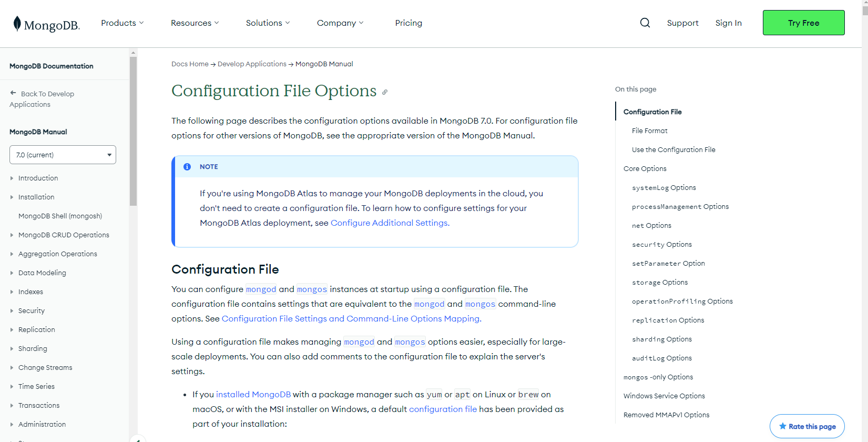Image resolution: width=868 pixels, height=442 pixels.
Task: Open the configuration file link in bullet
Action: point(443,409)
